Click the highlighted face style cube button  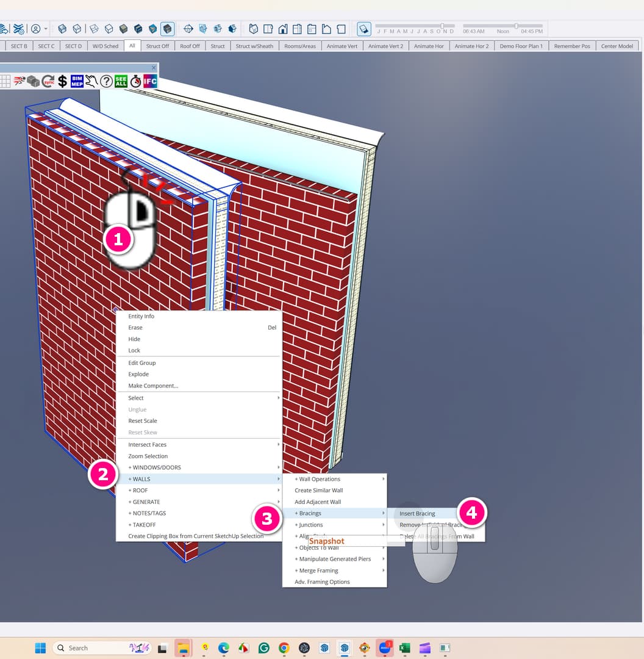167,29
